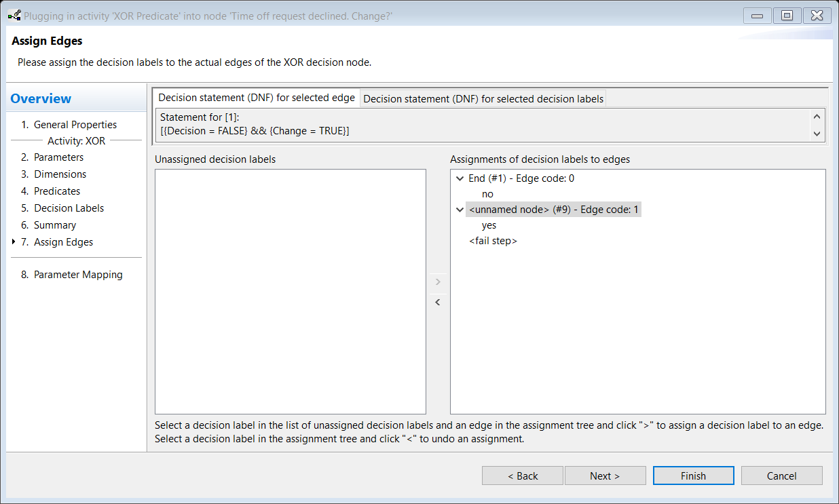The width and height of the screenshot is (839, 504).
Task: Jump to the Decision Labels step
Action: (x=69, y=208)
